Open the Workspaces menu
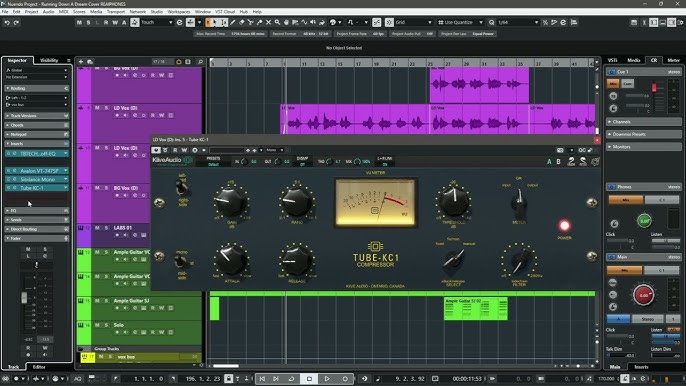Image resolution: width=686 pixels, height=386 pixels. pos(178,12)
